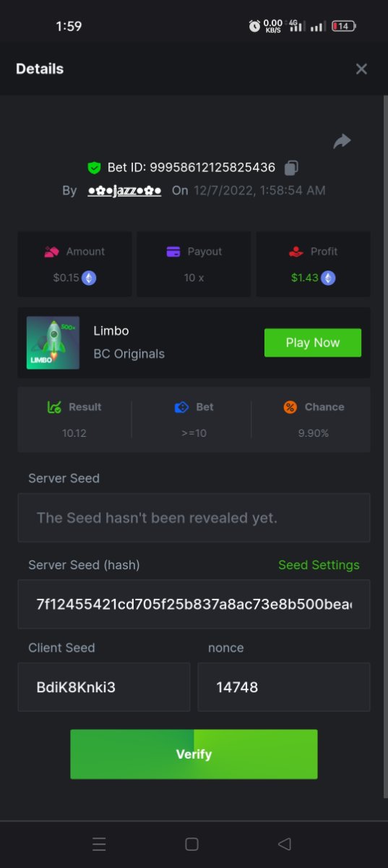Tap the share arrow icon
Viewport: 388px width, 868px height.
342,141
